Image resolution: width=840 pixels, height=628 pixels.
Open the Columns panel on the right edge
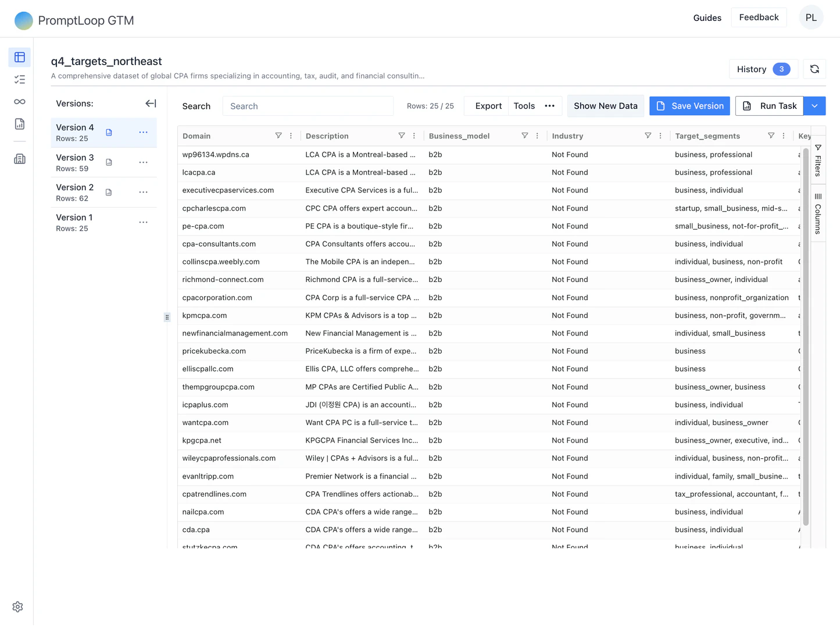pyautogui.click(x=818, y=214)
